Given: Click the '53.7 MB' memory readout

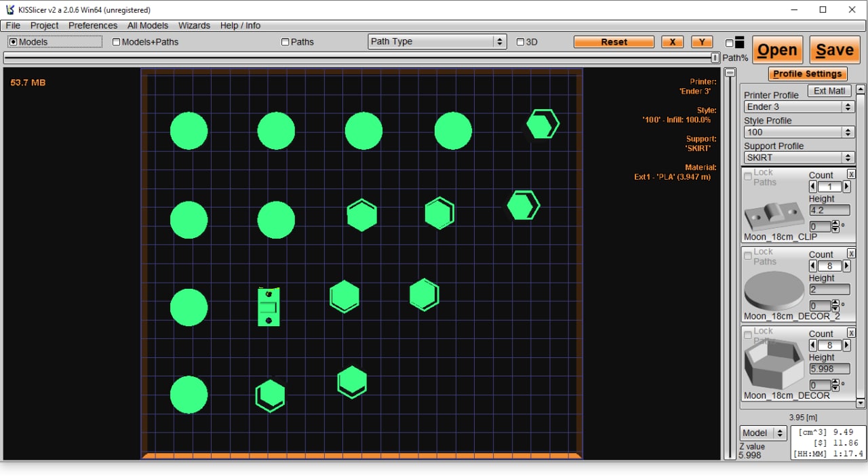Looking at the screenshot, I should tap(28, 83).
